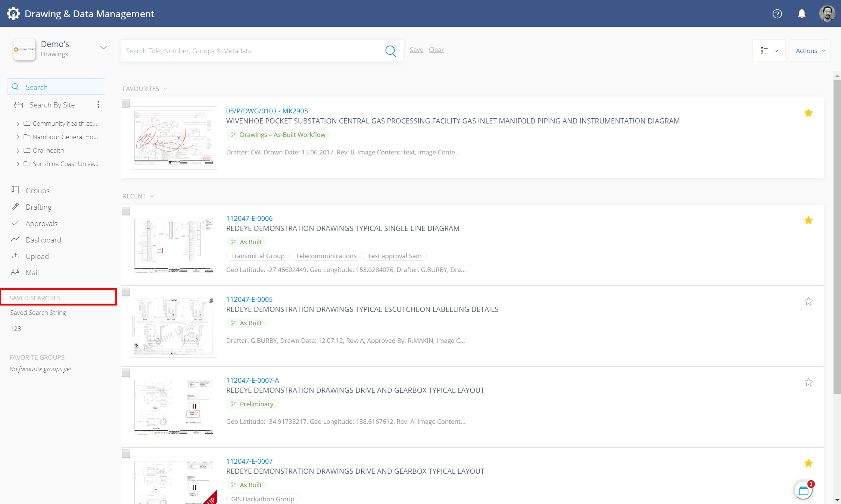Click the Oral health folder icon
Screen dimensions: 841x504
[x=27, y=150]
